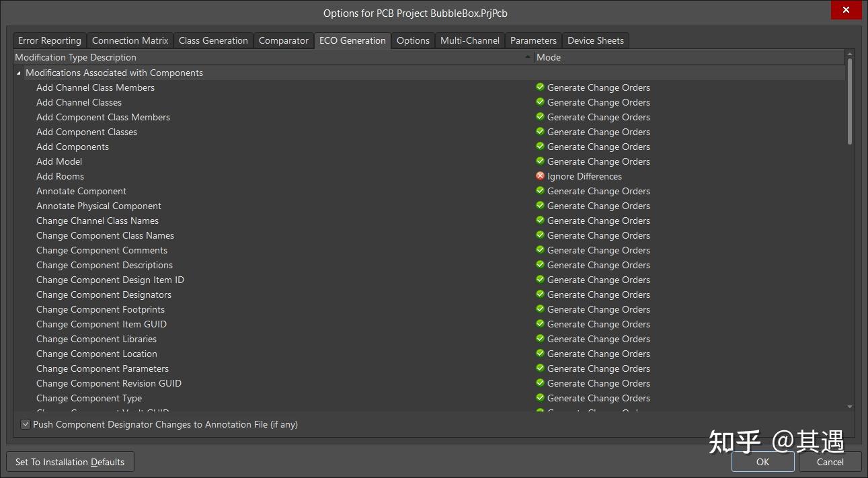Open the Comparator tab
The width and height of the screenshot is (868, 478).
point(284,40)
